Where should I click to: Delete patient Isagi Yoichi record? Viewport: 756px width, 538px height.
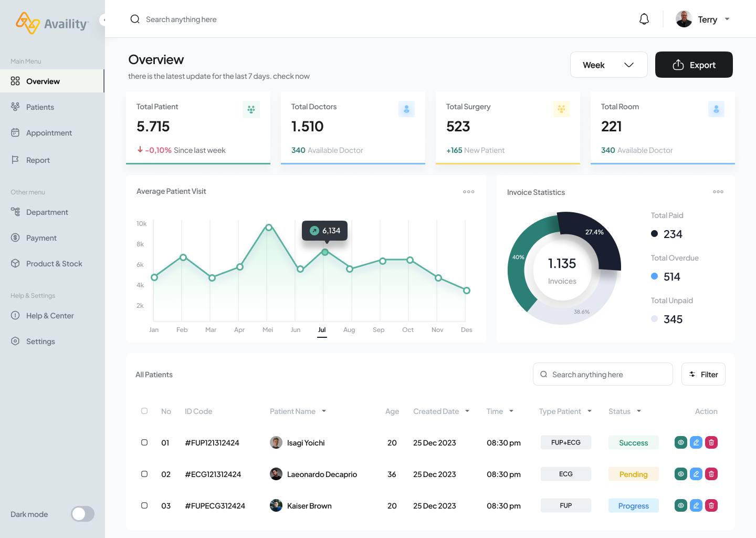[x=711, y=442]
